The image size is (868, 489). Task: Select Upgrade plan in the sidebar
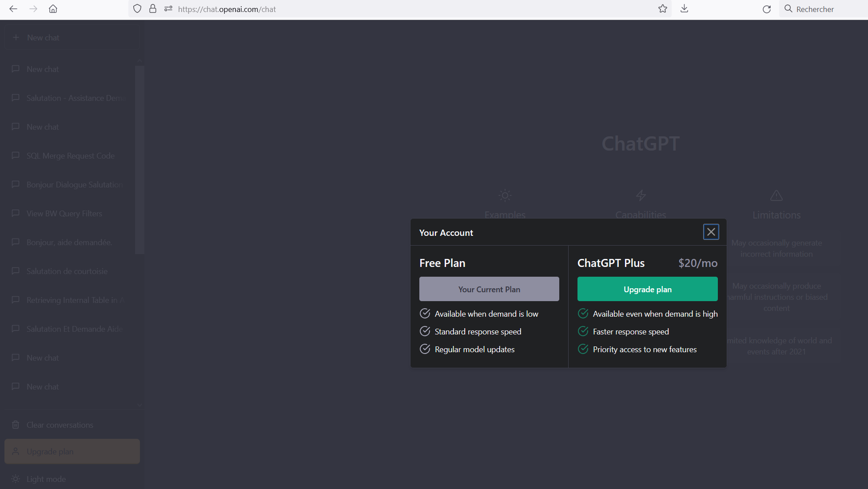coord(72,452)
